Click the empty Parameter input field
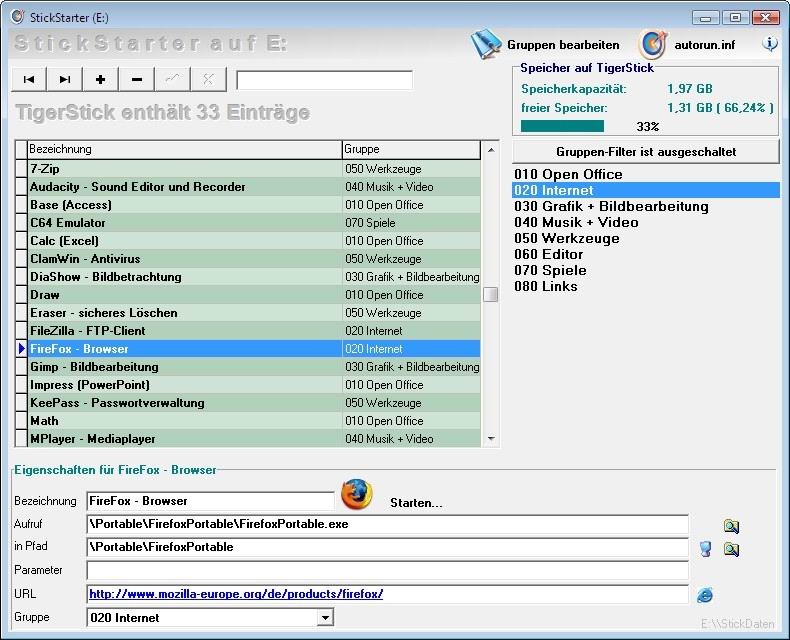The image size is (790, 640). click(x=387, y=570)
